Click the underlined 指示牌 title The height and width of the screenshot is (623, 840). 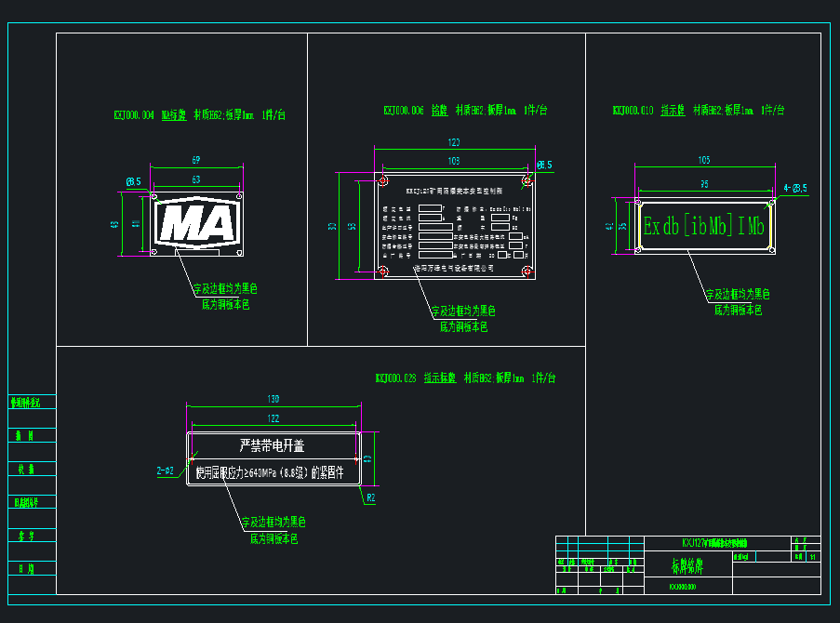click(673, 111)
